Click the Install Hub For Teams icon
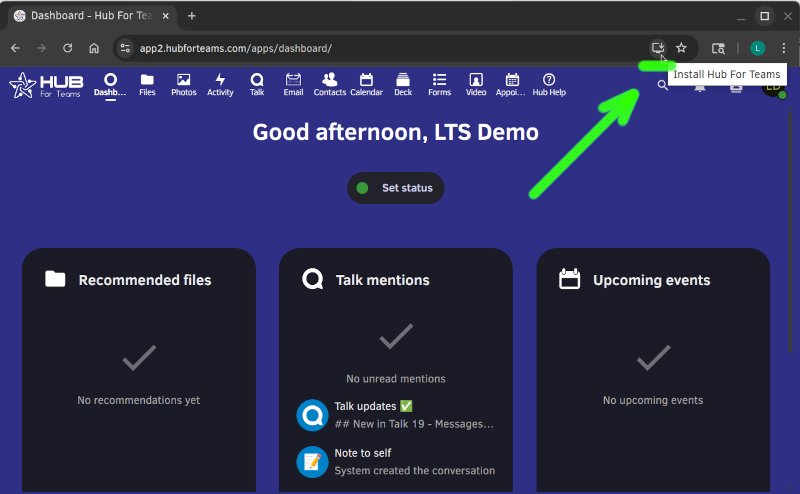Screen dimensions: 800x494 (658, 48)
